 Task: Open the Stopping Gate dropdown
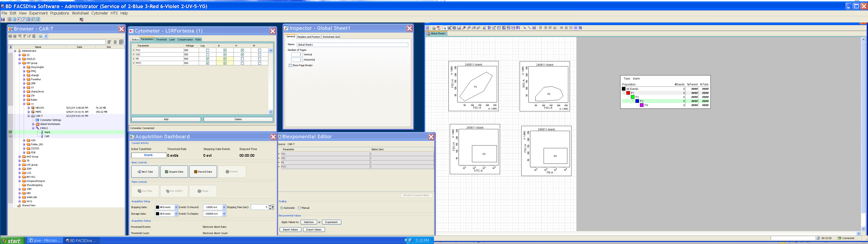point(176,207)
